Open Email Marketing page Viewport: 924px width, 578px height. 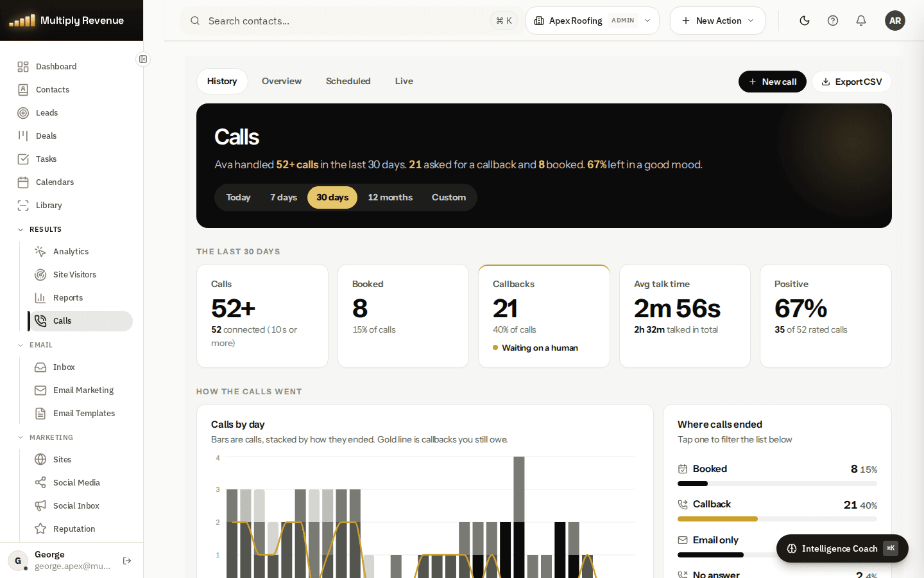[x=80, y=390]
